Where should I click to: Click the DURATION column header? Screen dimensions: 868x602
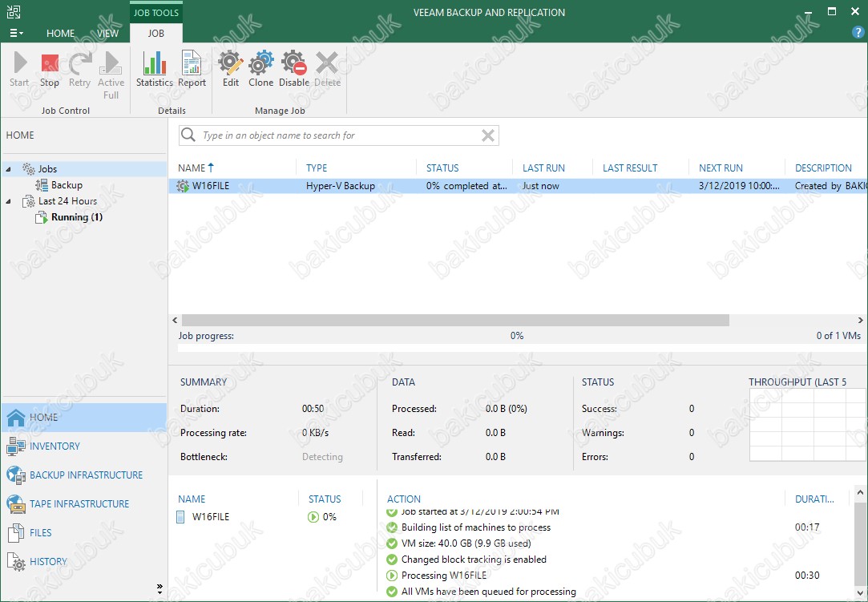(814, 499)
